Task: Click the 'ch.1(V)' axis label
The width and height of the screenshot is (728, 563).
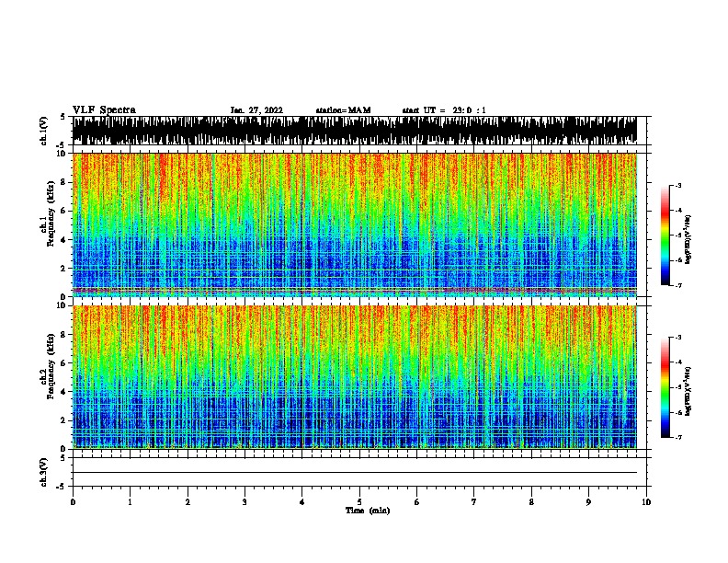Action: coord(44,131)
